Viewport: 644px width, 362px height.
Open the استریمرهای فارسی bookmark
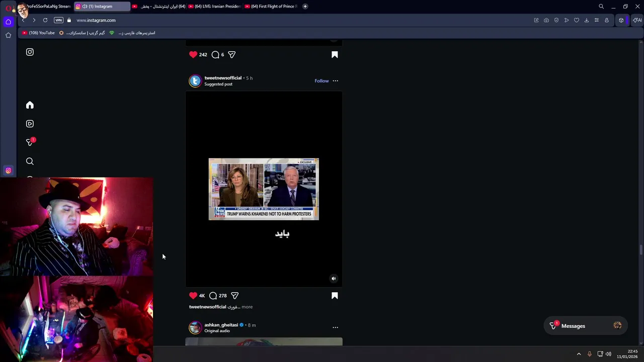point(132,33)
